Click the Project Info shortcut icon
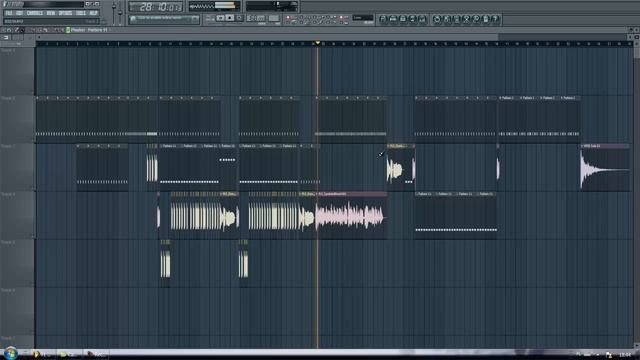Image resolution: width=640 pixels, height=360 pixels. tap(486, 19)
